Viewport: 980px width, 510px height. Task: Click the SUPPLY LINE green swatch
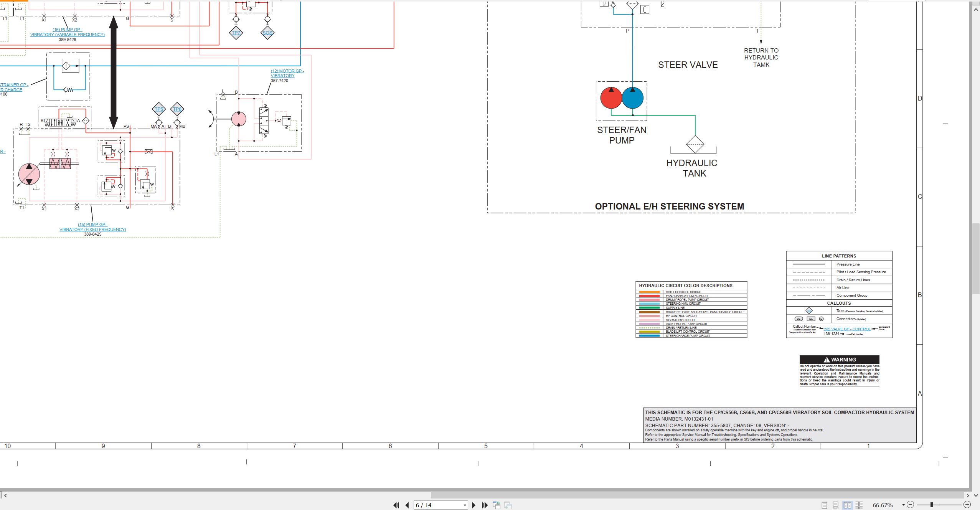pos(649,308)
